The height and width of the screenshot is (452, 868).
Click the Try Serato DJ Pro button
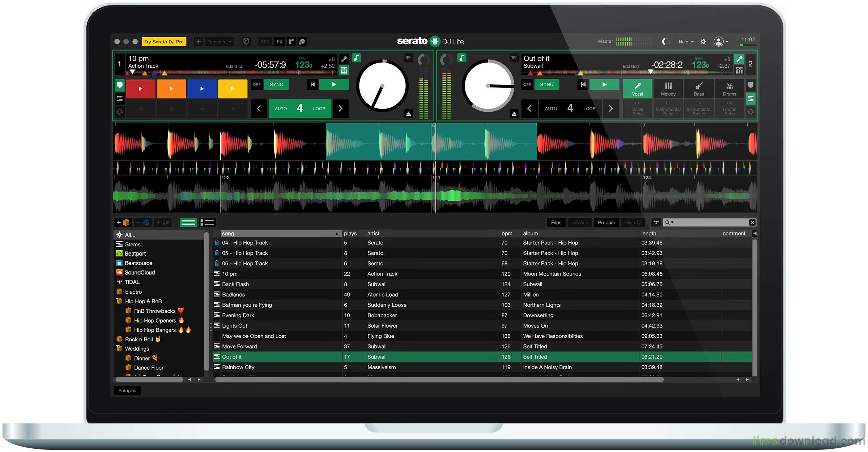(164, 41)
